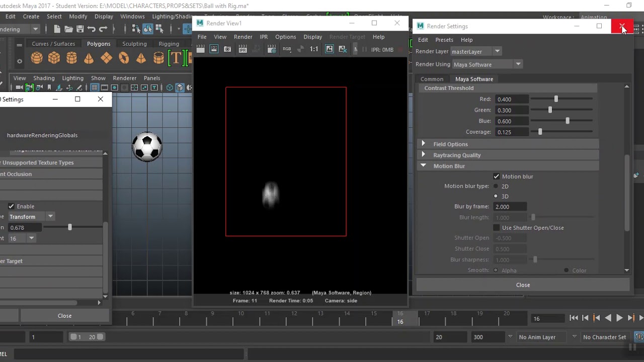Toggle the Enable checkbox in hardware settings

click(11, 206)
